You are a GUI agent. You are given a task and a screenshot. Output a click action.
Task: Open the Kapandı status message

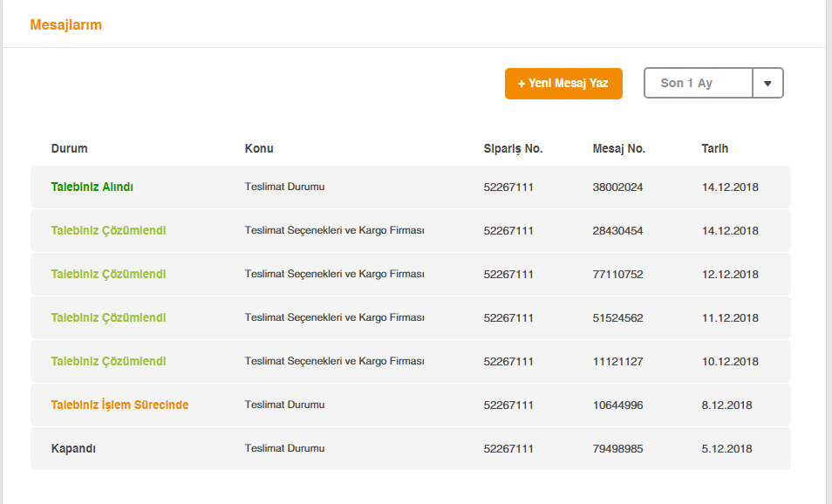73,448
